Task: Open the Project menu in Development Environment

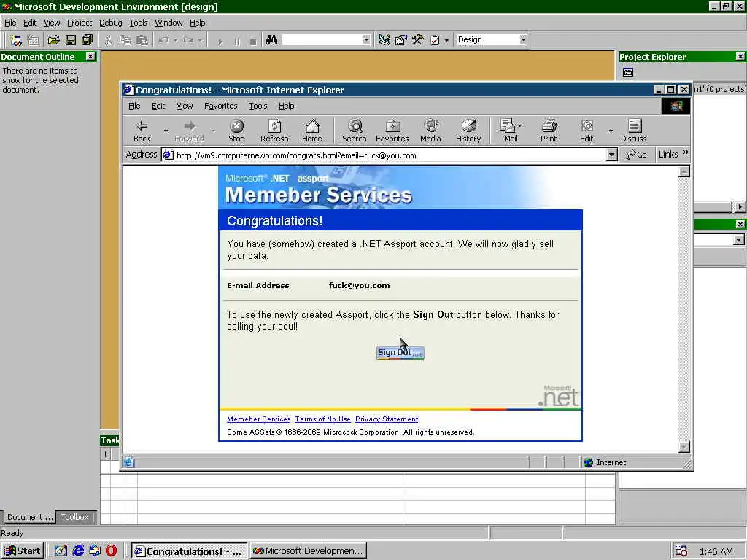Action: [79, 23]
